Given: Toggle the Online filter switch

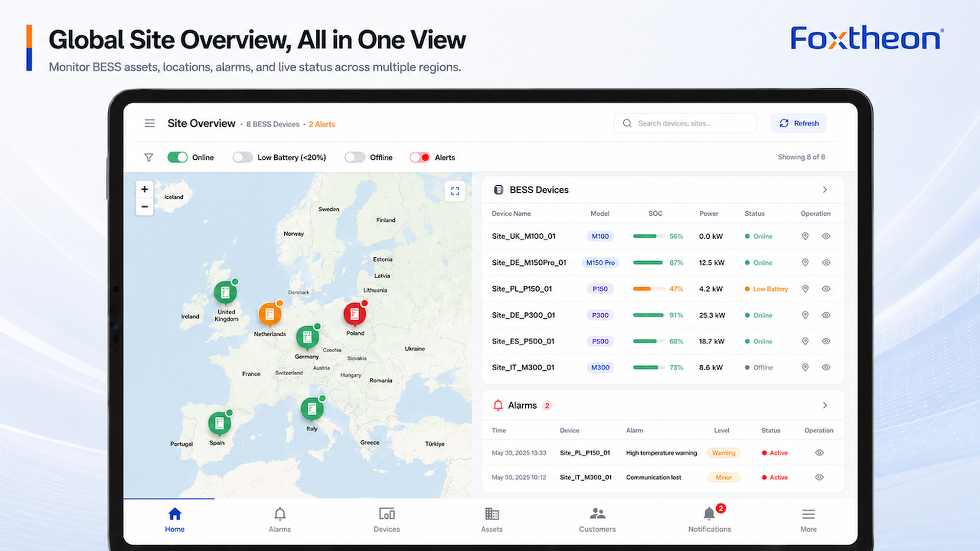Looking at the screenshot, I should [x=178, y=157].
